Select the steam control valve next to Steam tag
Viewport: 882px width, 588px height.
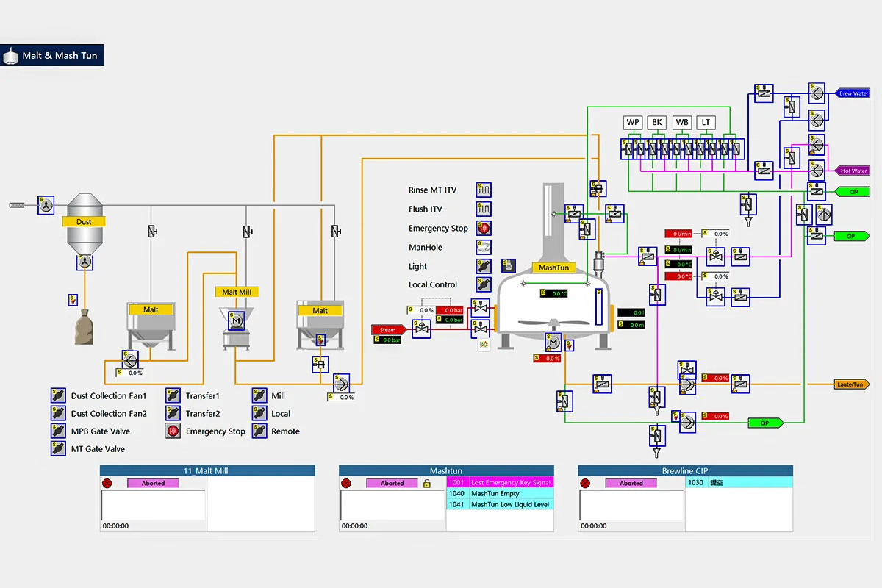(x=422, y=330)
